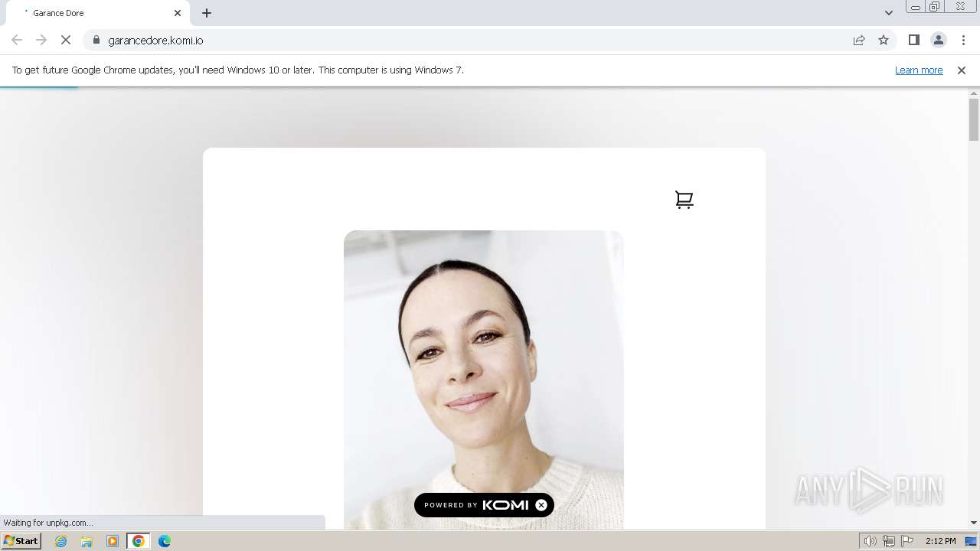
Task: Click the scrollbar down arrow
Action: [x=974, y=523]
